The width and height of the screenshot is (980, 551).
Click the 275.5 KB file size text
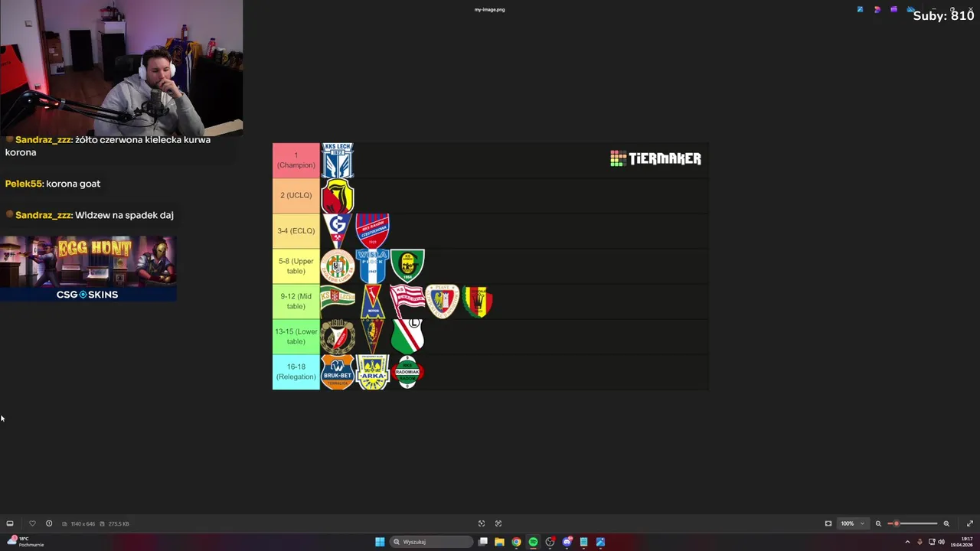click(119, 523)
